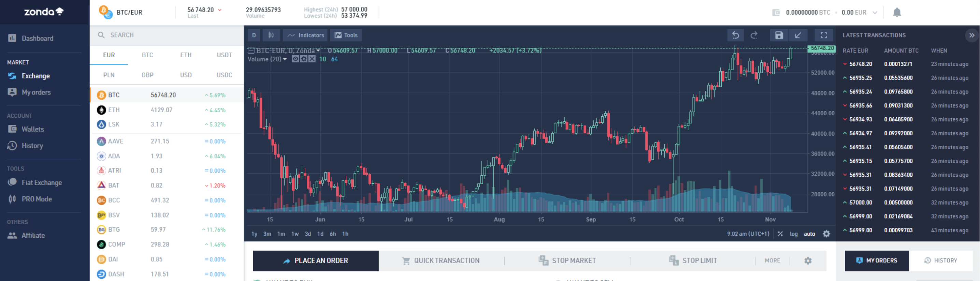Load a saved chart layout arrow icon

[798, 35]
